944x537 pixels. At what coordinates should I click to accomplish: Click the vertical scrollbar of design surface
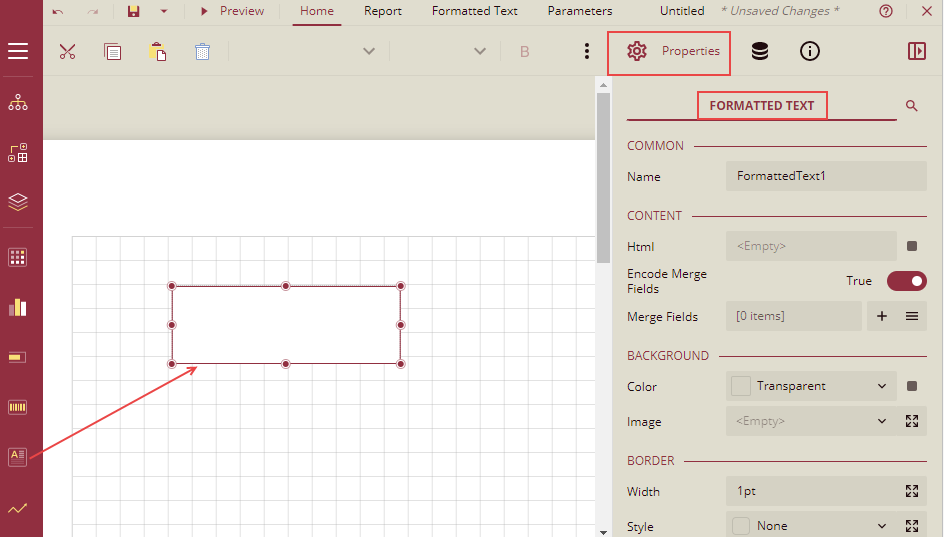[x=603, y=178]
